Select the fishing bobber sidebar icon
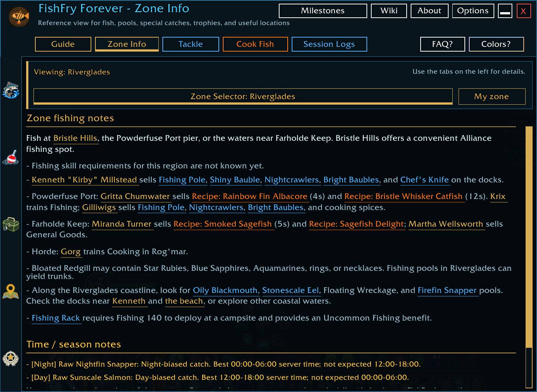The width and height of the screenshot is (537, 392). tap(11, 157)
